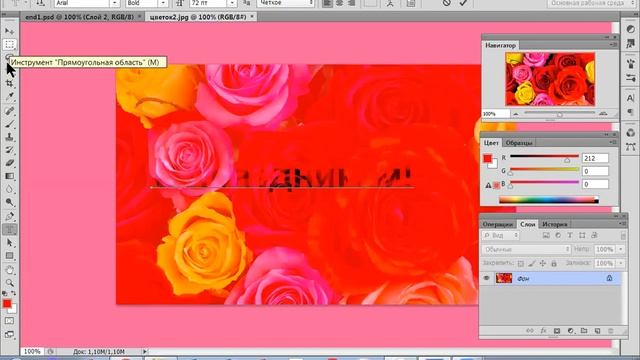
Task: Toggle Character panel from options bar
Action: (x=411, y=3)
